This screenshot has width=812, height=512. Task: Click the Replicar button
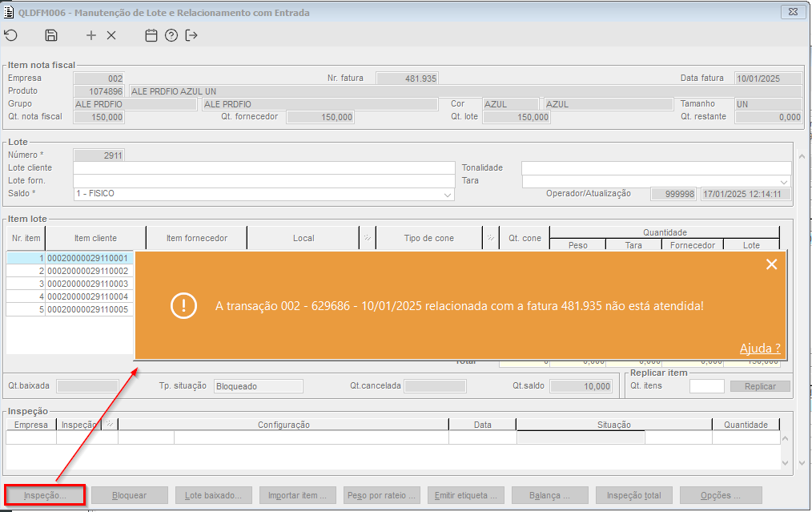point(760,386)
